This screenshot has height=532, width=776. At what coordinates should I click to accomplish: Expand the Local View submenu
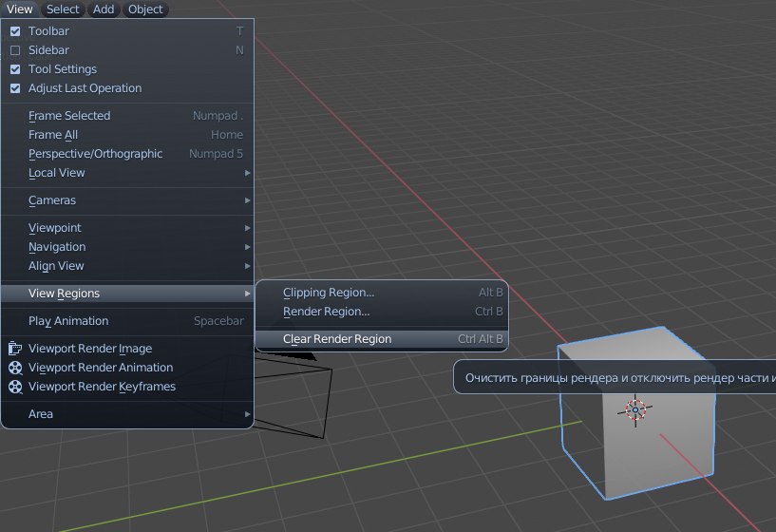127,173
